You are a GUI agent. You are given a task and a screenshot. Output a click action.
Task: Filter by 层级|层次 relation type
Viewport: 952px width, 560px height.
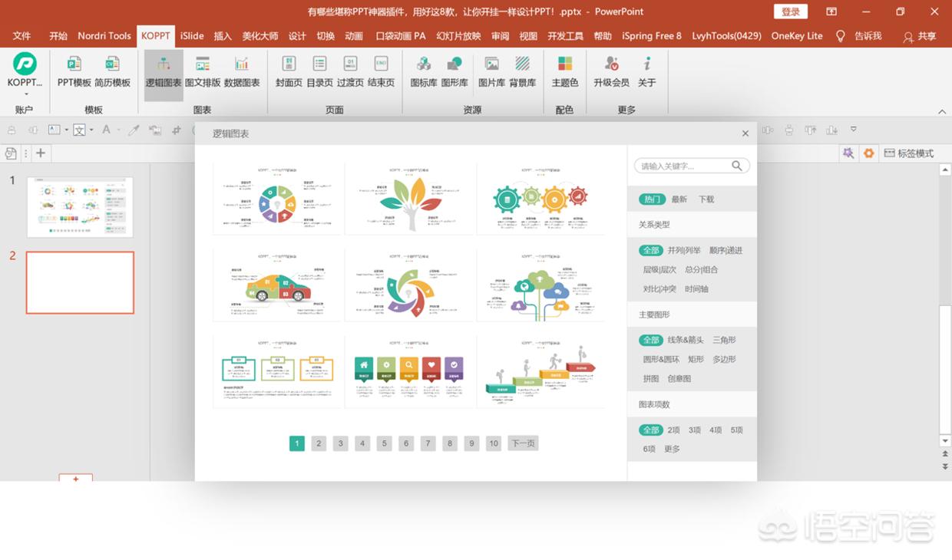659,270
